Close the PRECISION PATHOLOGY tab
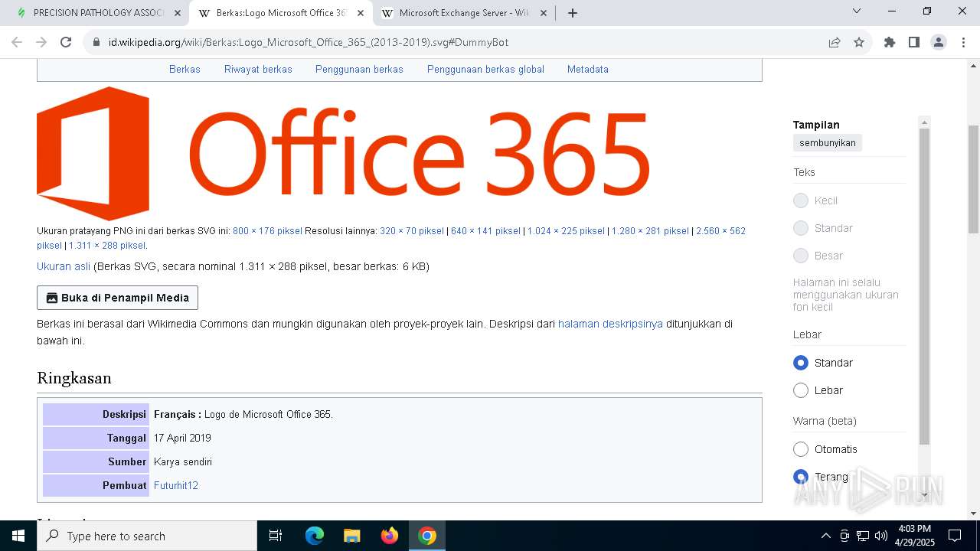This screenshot has height=551, width=980. tap(178, 13)
